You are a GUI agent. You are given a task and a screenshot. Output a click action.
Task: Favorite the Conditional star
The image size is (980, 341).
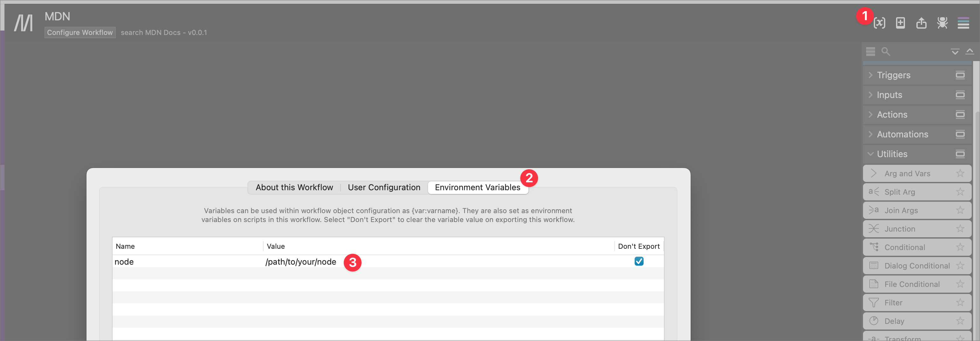coord(960,247)
